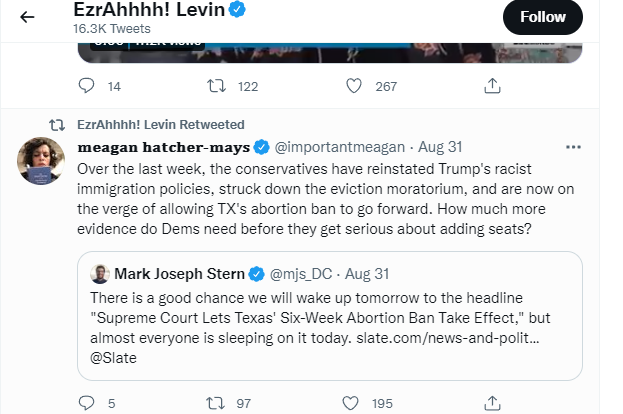Share meagan hatcher-mays' tweet

(x=492, y=403)
